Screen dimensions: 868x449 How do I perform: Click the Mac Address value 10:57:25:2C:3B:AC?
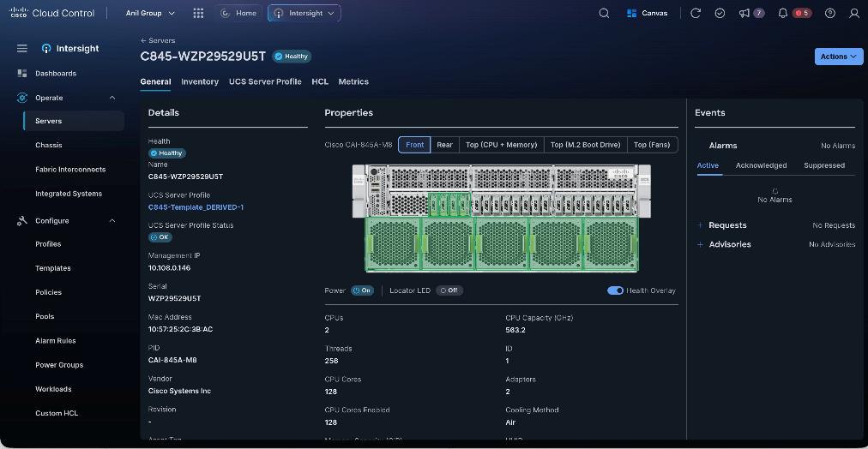coord(180,330)
